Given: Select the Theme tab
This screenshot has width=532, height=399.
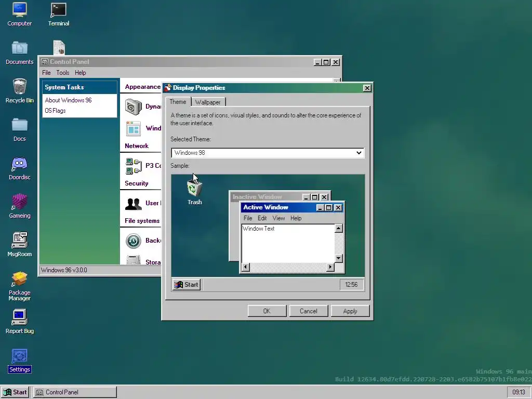Looking at the screenshot, I should [178, 102].
